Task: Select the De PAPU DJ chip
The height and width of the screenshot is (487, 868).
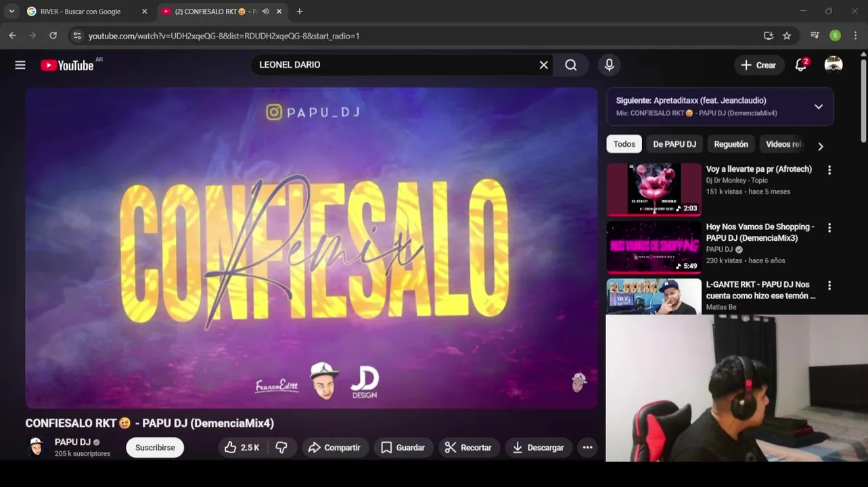Action: click(675, 144)
